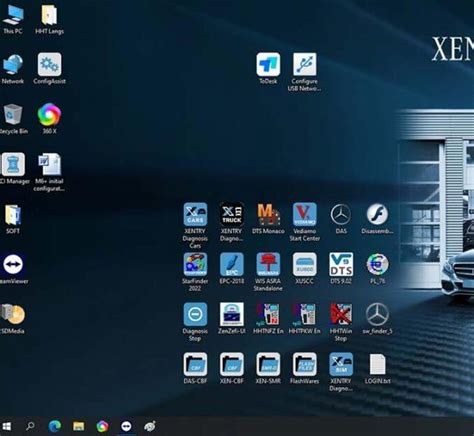Viewport: 474px width, 436px height.
Task: Open Vediamo Start Center
Action: pyautogui.click(x=305, y=222)
